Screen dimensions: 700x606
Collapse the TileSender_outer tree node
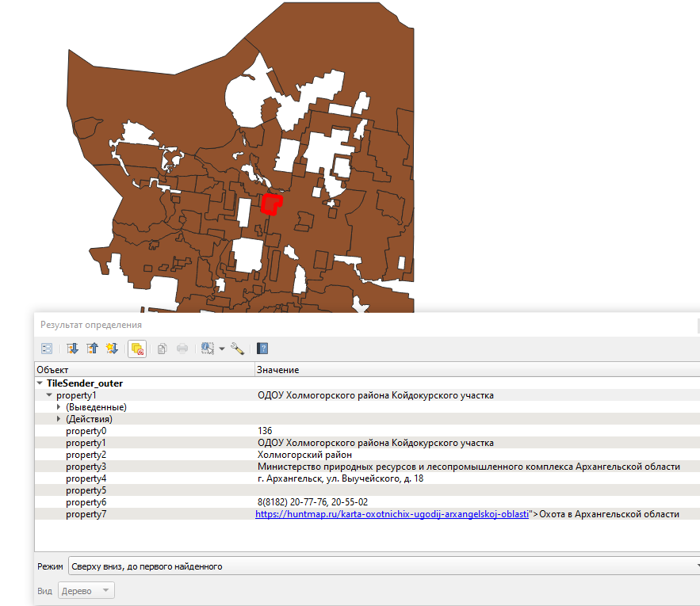(40, 383)
